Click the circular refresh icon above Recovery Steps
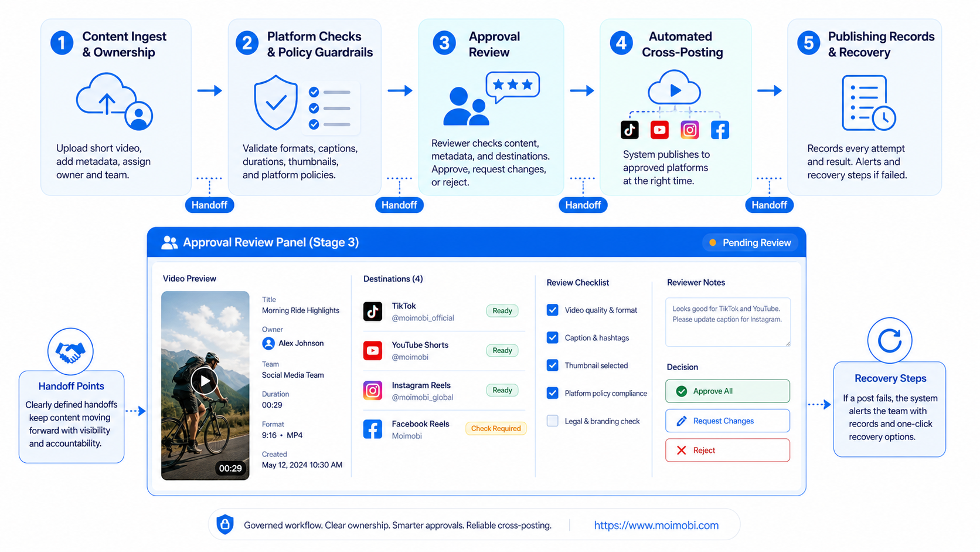 coord(890,340)
